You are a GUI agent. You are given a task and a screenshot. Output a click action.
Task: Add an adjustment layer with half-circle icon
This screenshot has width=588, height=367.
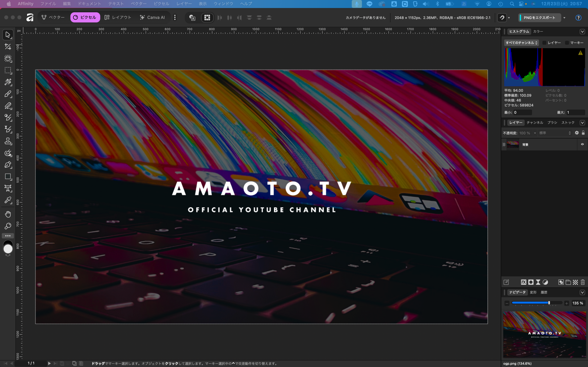coord(545,282)
